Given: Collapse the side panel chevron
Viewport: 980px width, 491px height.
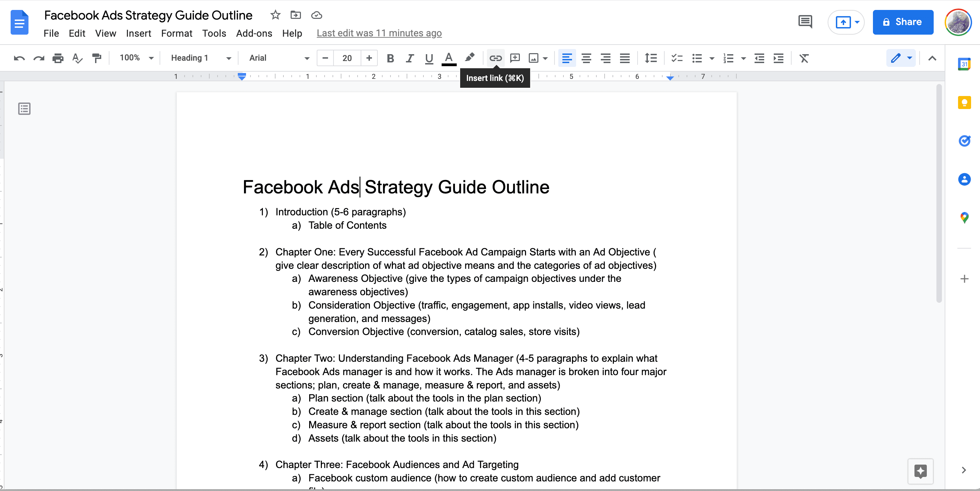Looking at the screenshot, I should (964, 470).
